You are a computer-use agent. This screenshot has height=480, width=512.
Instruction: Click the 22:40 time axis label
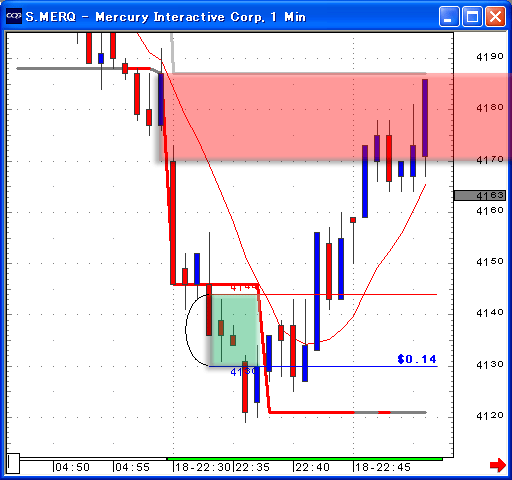tap(312, 467)
